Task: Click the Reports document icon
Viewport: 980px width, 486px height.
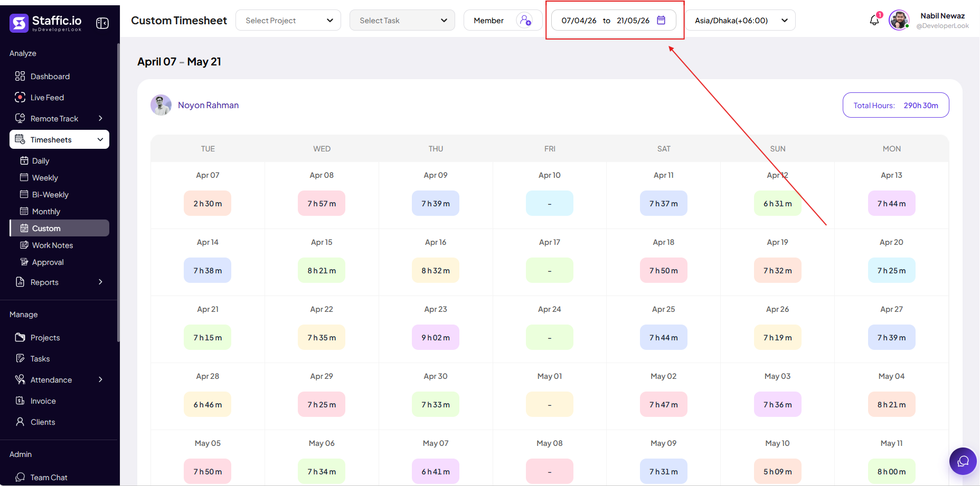Action: [20, 282]
